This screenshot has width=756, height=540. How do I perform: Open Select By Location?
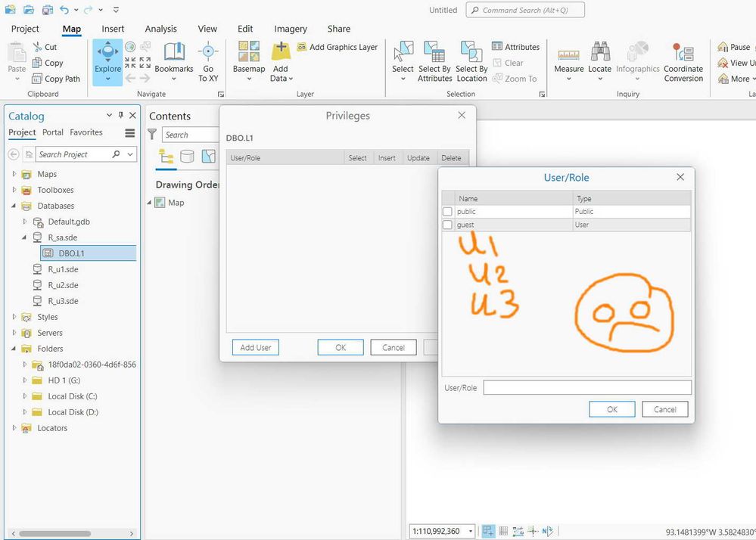[471, 62]
